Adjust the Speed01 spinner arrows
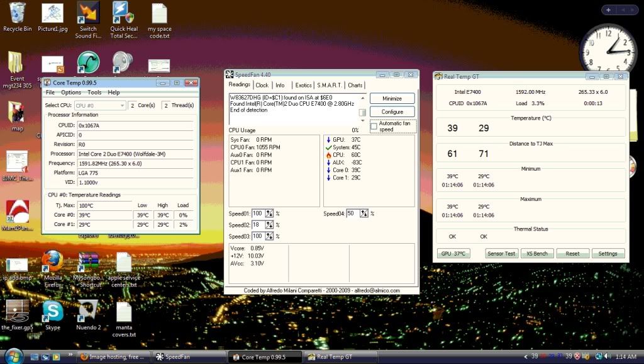The height and width of the screenshot is (364, 644). pos(270,213)
